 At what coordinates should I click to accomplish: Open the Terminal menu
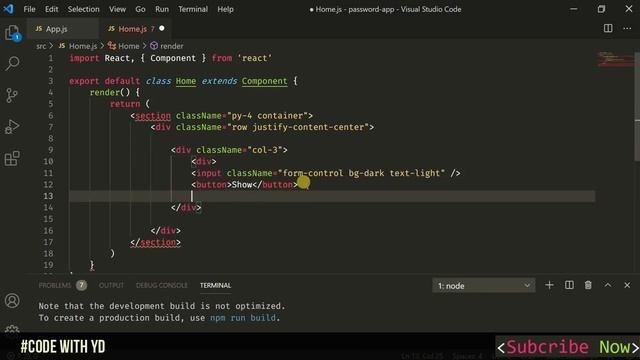click(x=193, y=9)
